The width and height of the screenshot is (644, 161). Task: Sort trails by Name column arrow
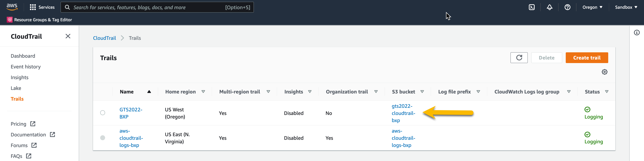pos(149,92)
